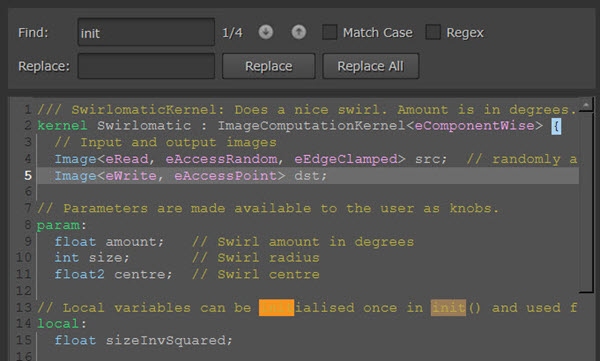
Task: Go to previous search match arrow
Action: pos(299,32)
